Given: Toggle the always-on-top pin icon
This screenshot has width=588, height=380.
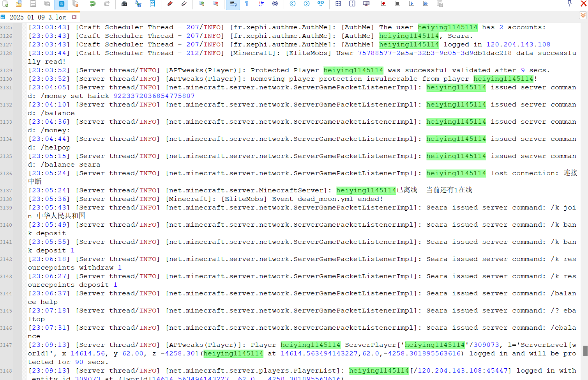Looking at the screenshot, I should (570, 4).
